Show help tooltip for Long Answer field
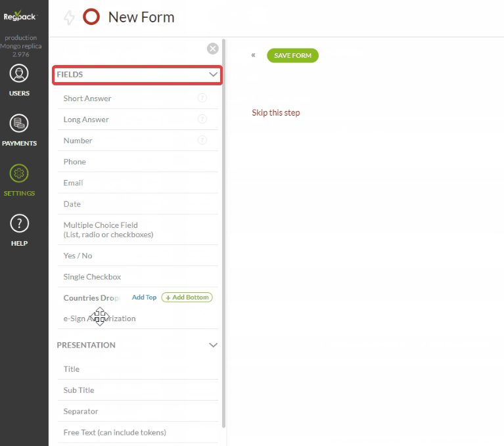The width and height of the screenshot is (504, 446). pos(202,119)
